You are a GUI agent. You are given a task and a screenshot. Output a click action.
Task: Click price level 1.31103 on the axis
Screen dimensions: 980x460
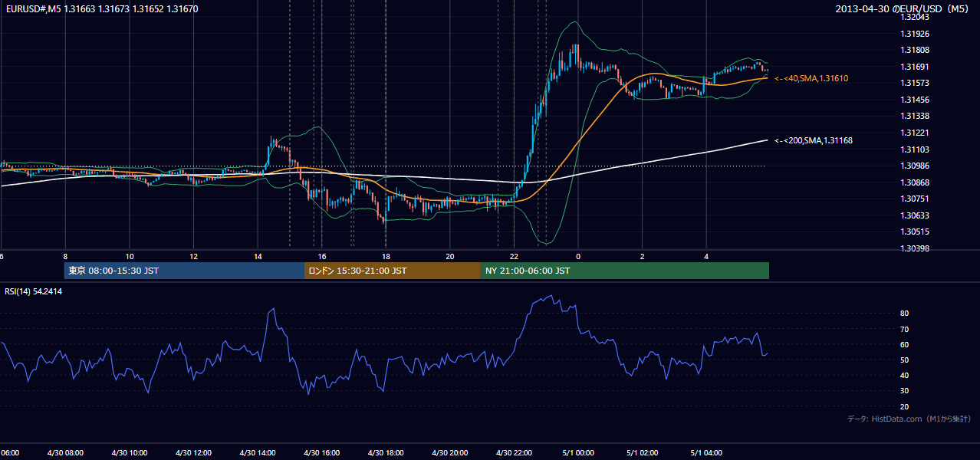[915, 149]
